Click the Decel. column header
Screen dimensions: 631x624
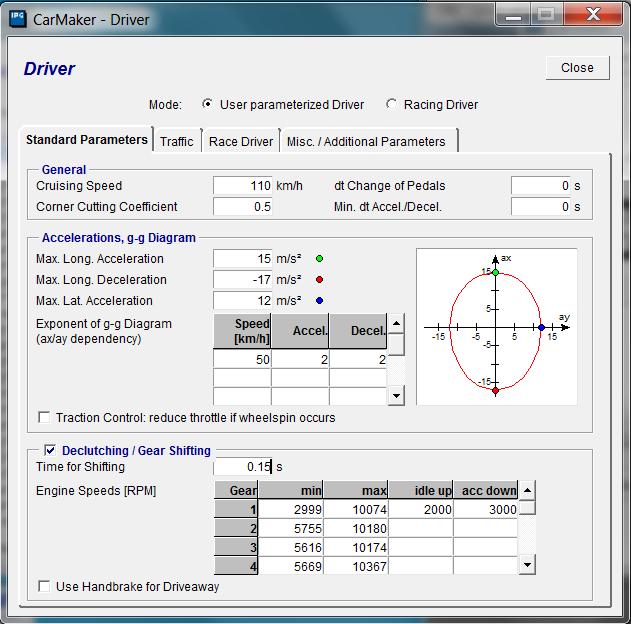pos(358,331)
